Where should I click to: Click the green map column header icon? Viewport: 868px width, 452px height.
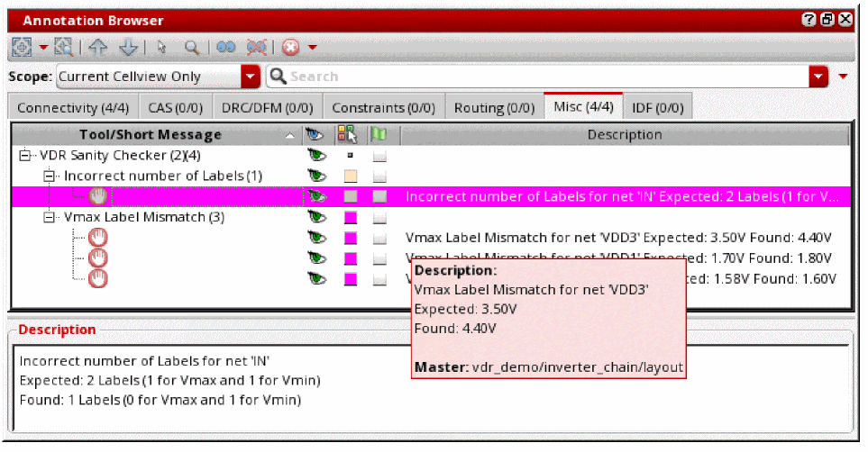coord(379,134)
